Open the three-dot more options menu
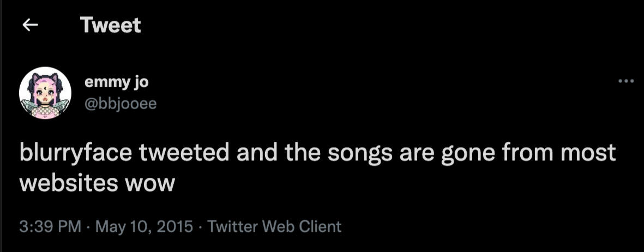 [626, 82]
